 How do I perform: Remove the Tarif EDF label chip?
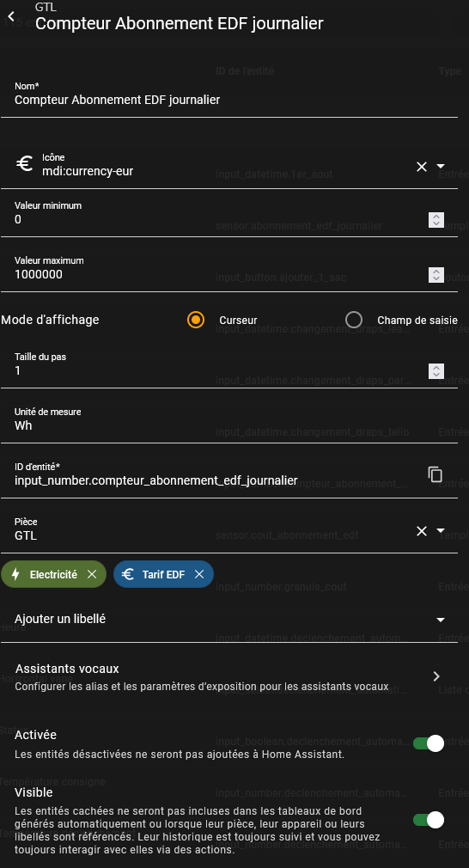pyautogui.click(x=199, y=575)
